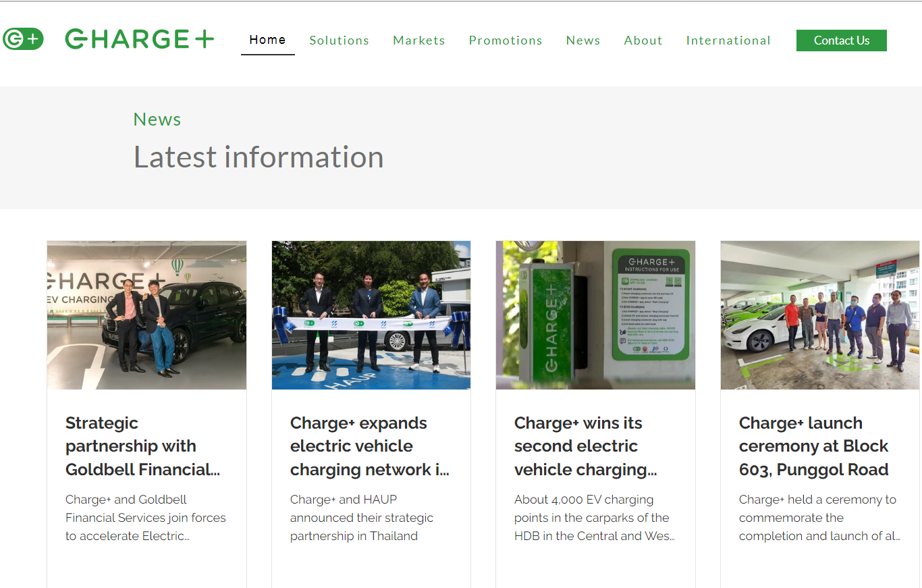Select the International nav item
Viewport: 922px width, 588px height.
(728, 41)
